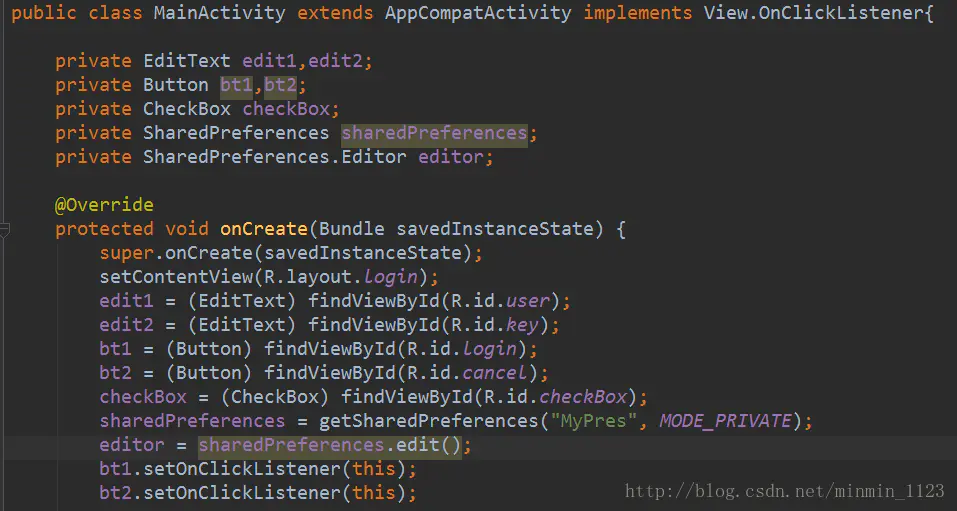Click the MODE_PRIVATE constant

726,421
